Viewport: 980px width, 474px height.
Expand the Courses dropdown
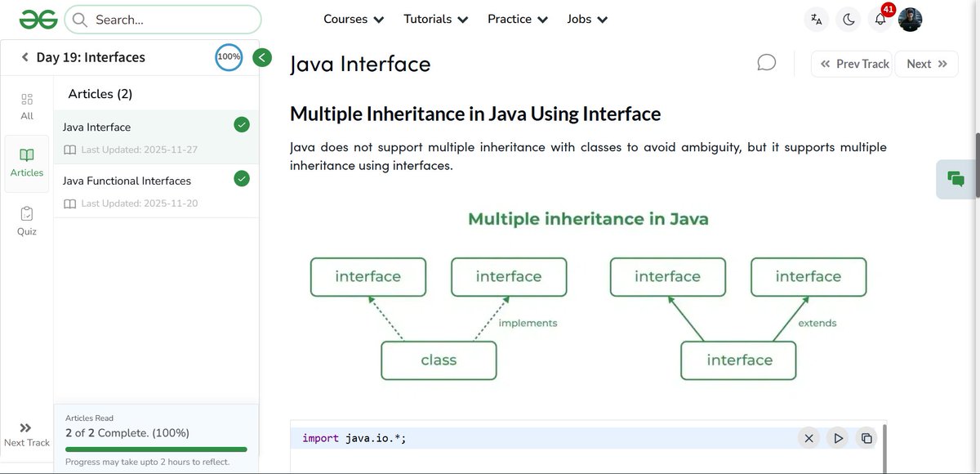point(353,18)
